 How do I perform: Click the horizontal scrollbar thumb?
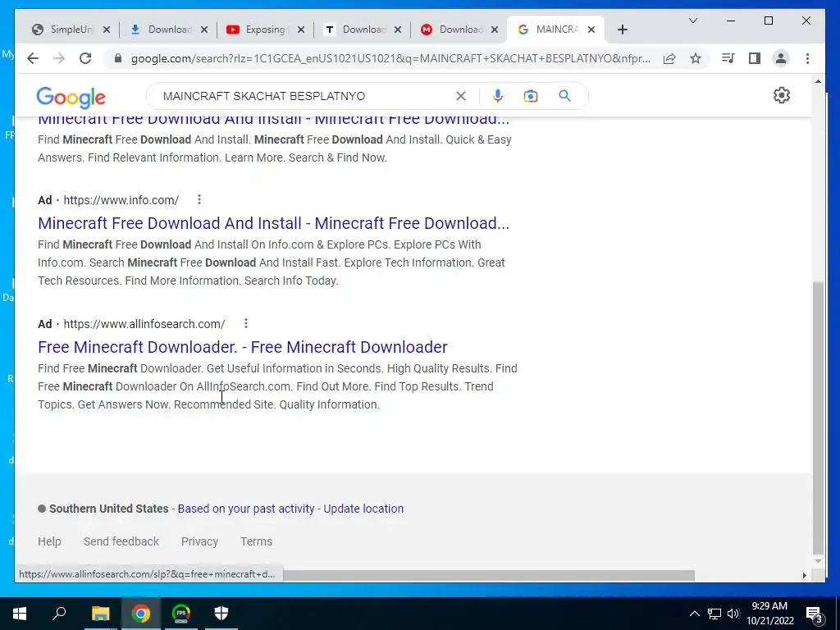point(489,575)
